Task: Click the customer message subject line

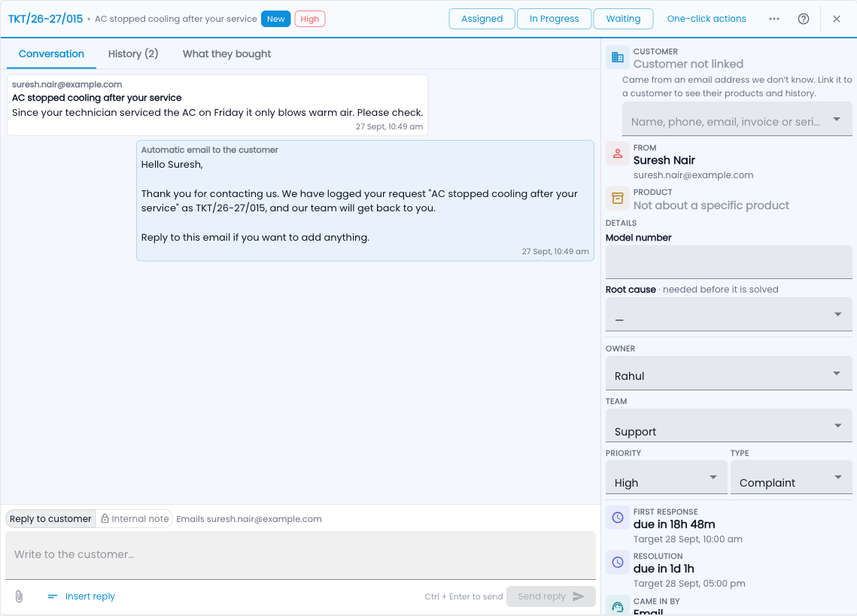Action: click(x=97, y=98)
